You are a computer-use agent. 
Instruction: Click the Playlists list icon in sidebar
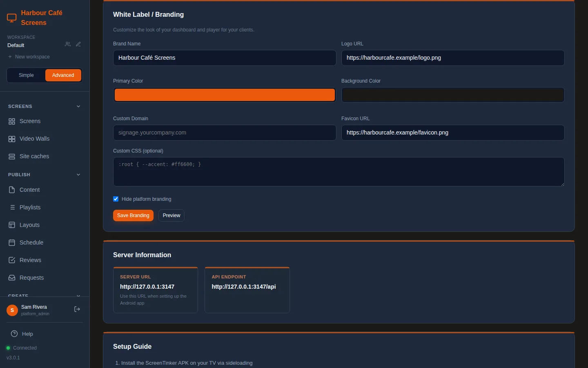[x=12, y=207]
